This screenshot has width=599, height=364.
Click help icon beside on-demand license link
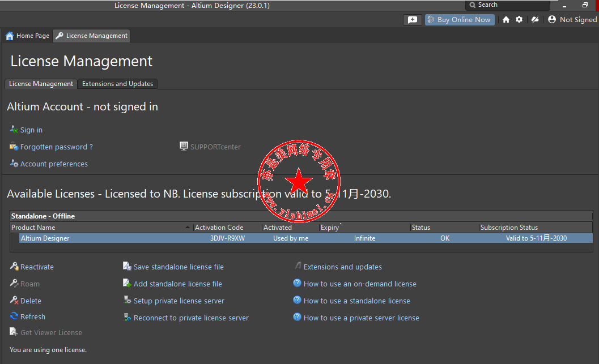(297, 283)
